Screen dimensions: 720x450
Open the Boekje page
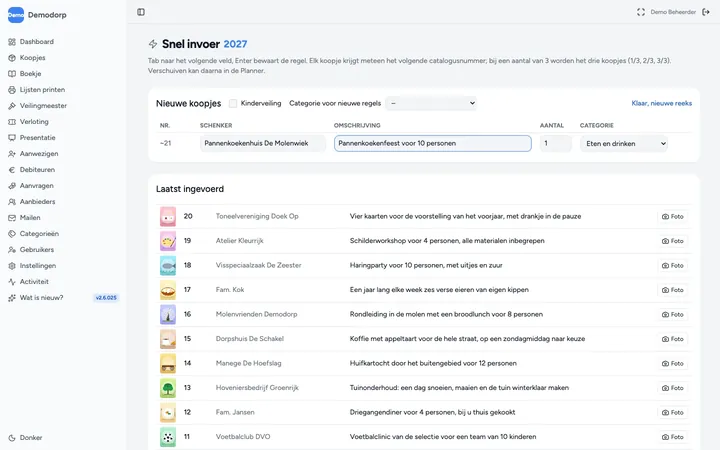pos(30,74)
